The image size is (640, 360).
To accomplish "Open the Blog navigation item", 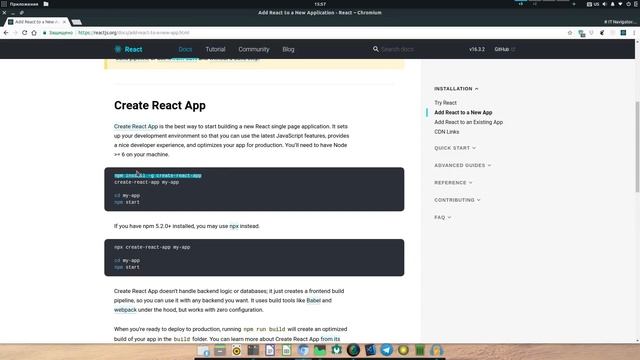I will (x=288, y=49).
